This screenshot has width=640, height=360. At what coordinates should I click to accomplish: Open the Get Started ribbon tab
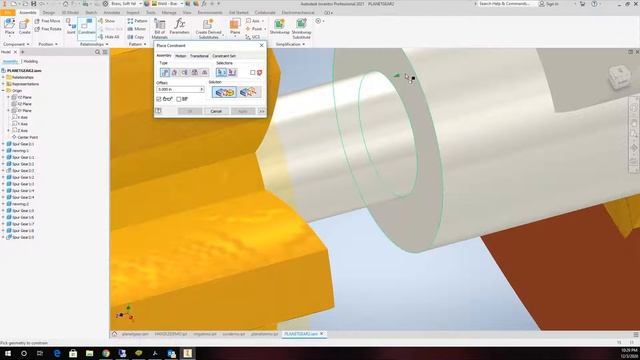[238, 13]
